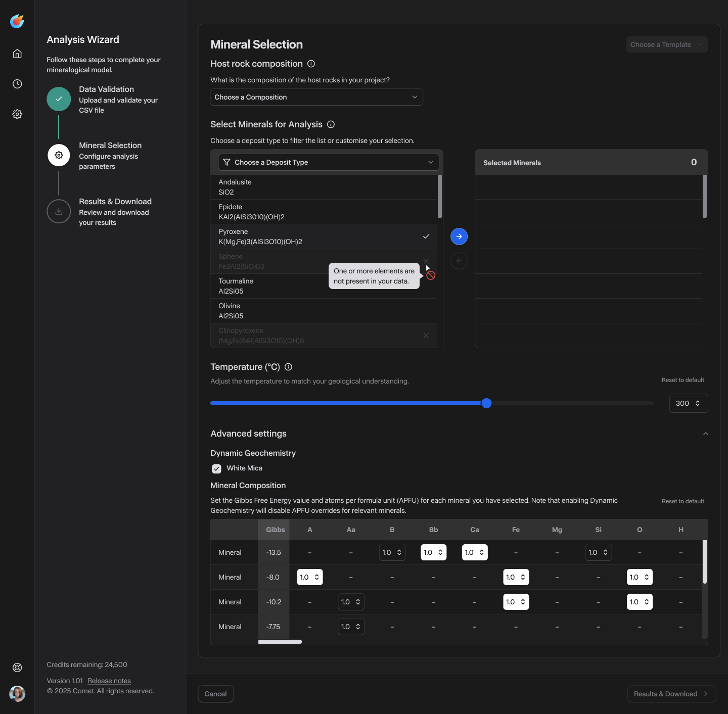Click the info icon beside Temperature
Viewport: 728px width, 714px height.
point(288,367)
